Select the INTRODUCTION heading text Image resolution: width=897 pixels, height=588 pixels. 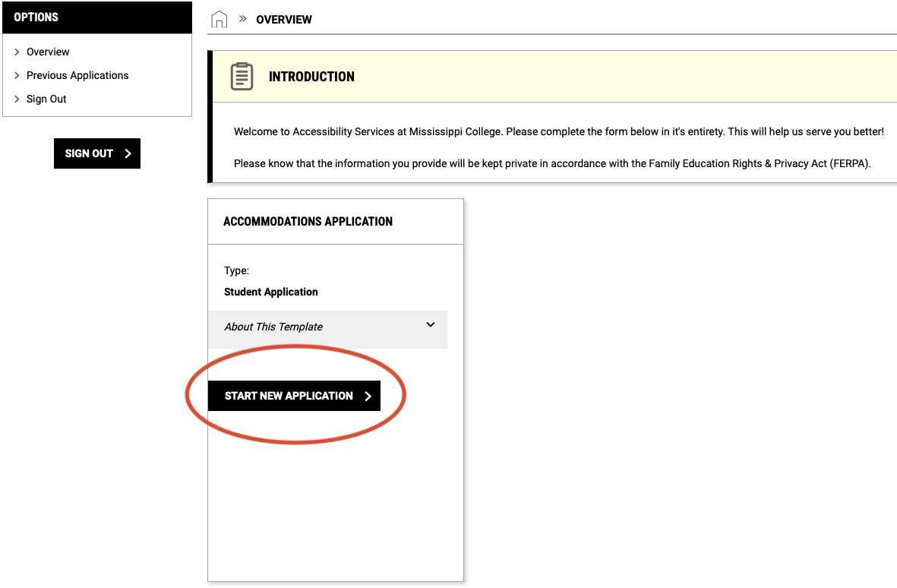[311, 77]
